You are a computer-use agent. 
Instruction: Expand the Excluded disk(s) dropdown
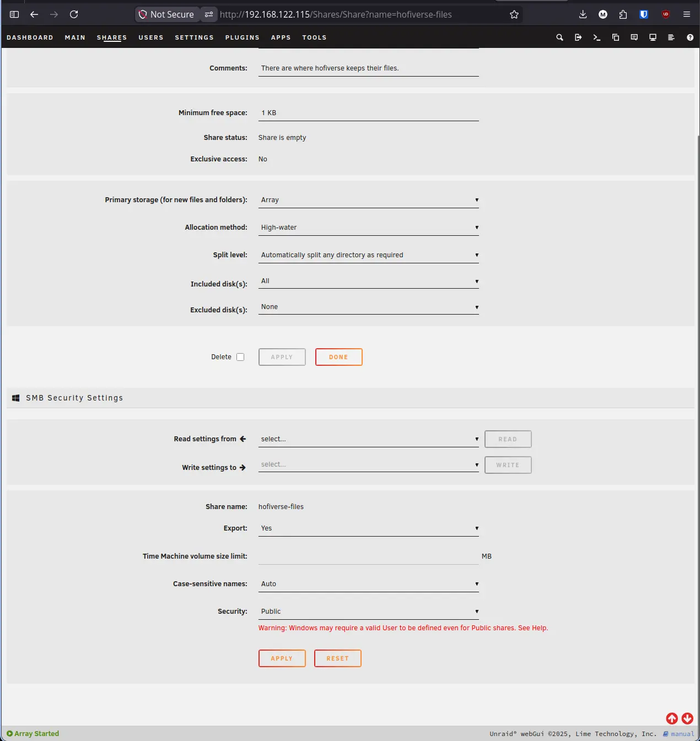coord(369,307)
